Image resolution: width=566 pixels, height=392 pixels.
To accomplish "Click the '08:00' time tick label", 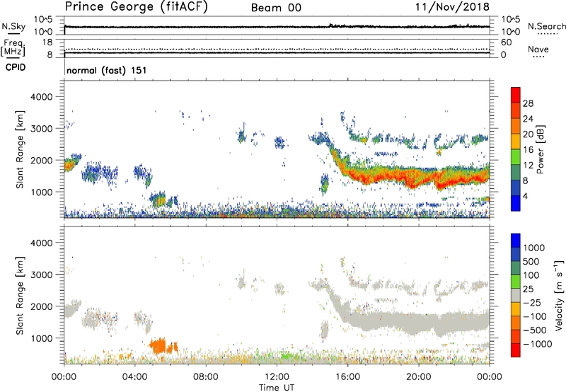I will click(206, 377).
